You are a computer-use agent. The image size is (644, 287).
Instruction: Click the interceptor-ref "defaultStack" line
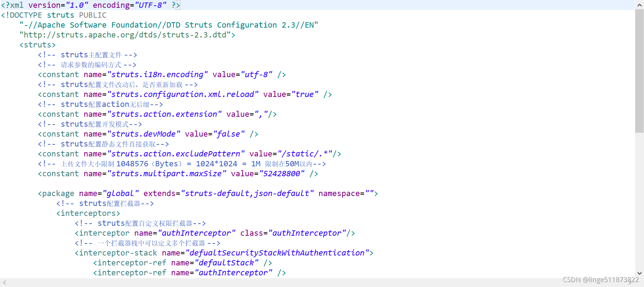point(182,263)
